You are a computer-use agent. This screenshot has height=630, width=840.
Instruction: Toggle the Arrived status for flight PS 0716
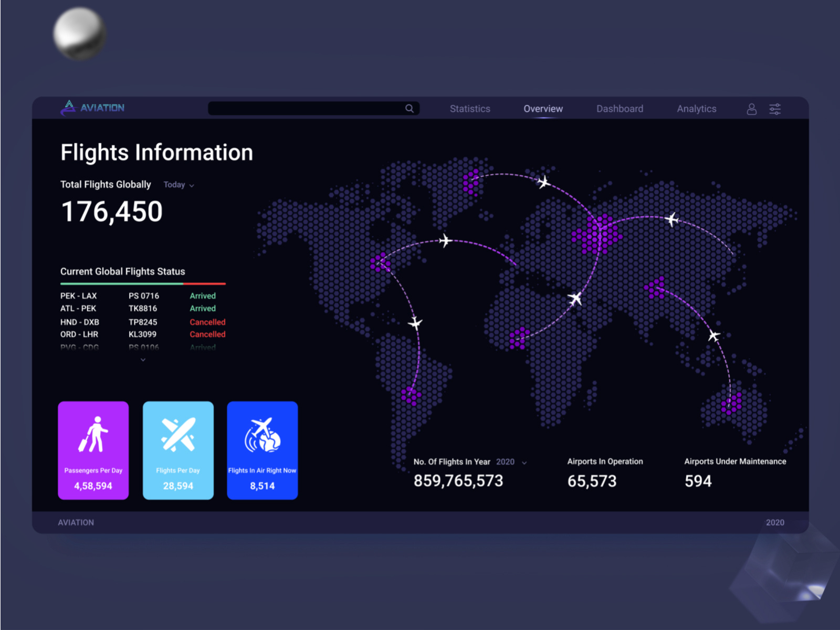(x=203, y=296)
